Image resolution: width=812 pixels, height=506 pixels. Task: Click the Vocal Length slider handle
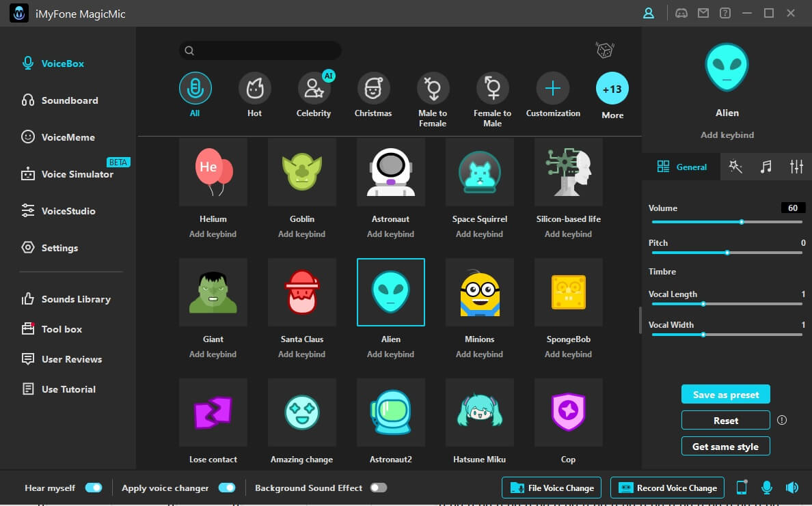(703, 305)
